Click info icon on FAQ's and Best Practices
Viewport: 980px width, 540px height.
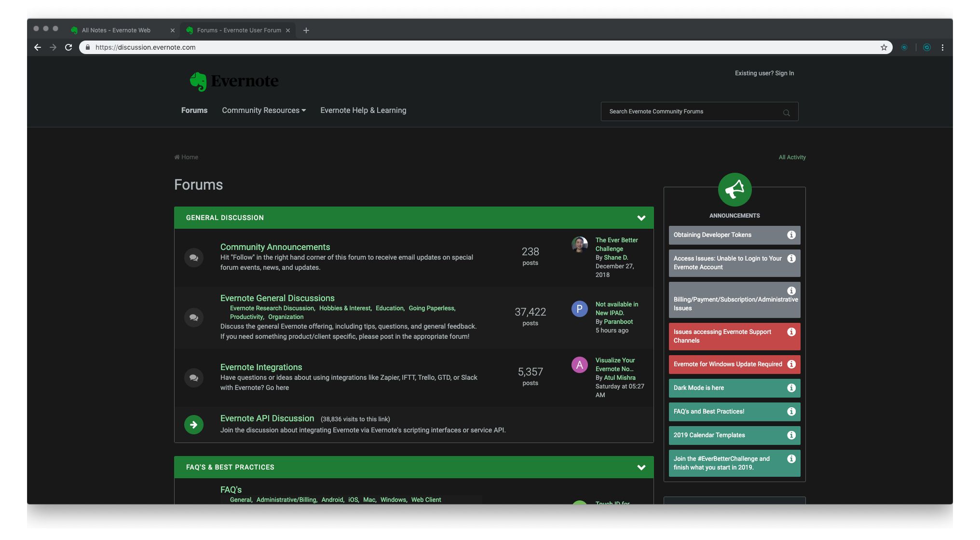tap(791, 412)
